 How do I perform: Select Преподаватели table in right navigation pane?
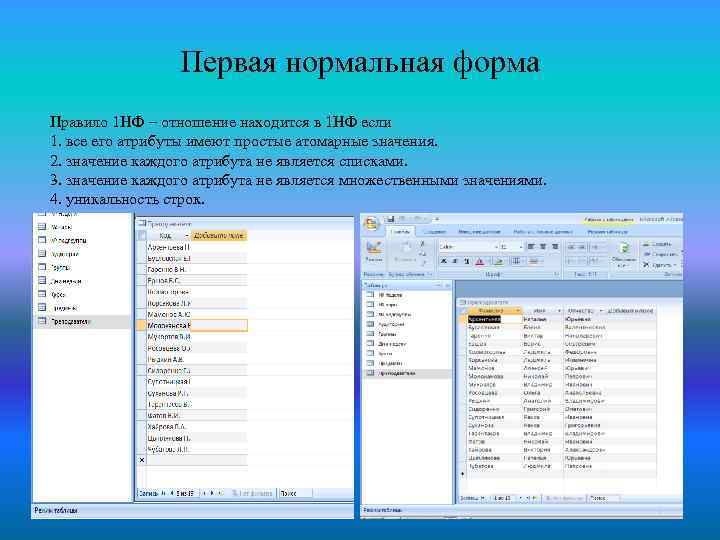tap(406, 374)
